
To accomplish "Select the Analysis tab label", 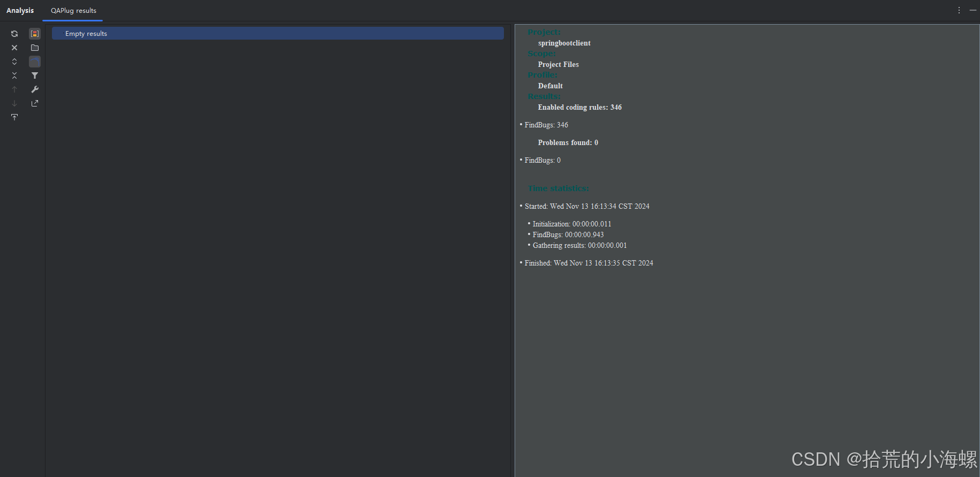I will pos(20,11).
